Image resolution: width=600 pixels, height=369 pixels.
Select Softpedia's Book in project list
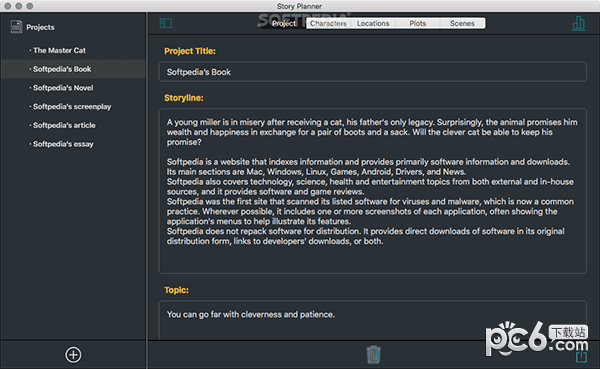coord(73,69)
